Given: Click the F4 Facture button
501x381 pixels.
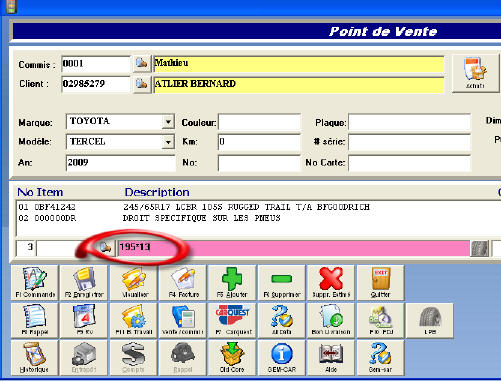Looking at the screenshot, I should pyautogui.click(x=183, y=283).
